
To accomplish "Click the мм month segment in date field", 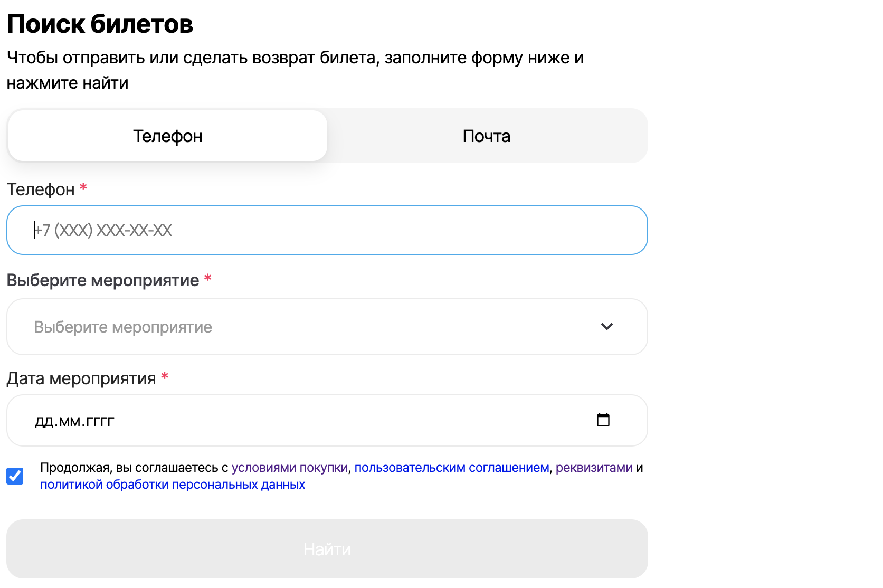I will [x=70, y=421].
